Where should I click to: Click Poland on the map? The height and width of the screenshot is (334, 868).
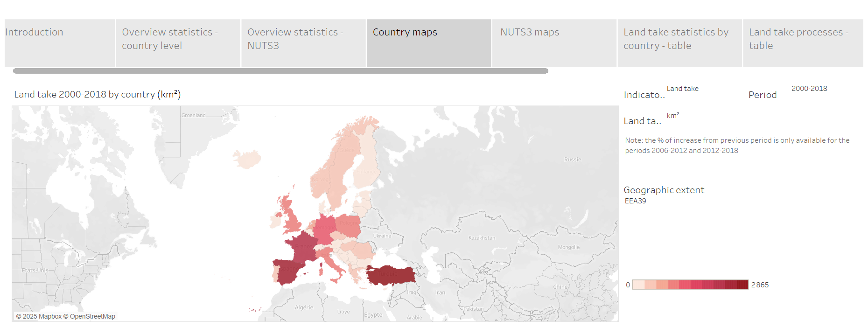coord(348,225)
